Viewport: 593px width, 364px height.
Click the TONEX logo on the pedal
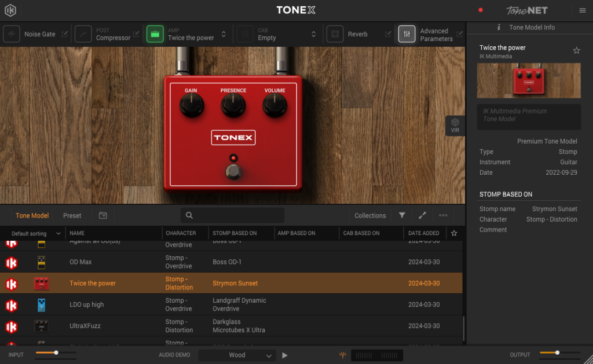coord(233,138)
